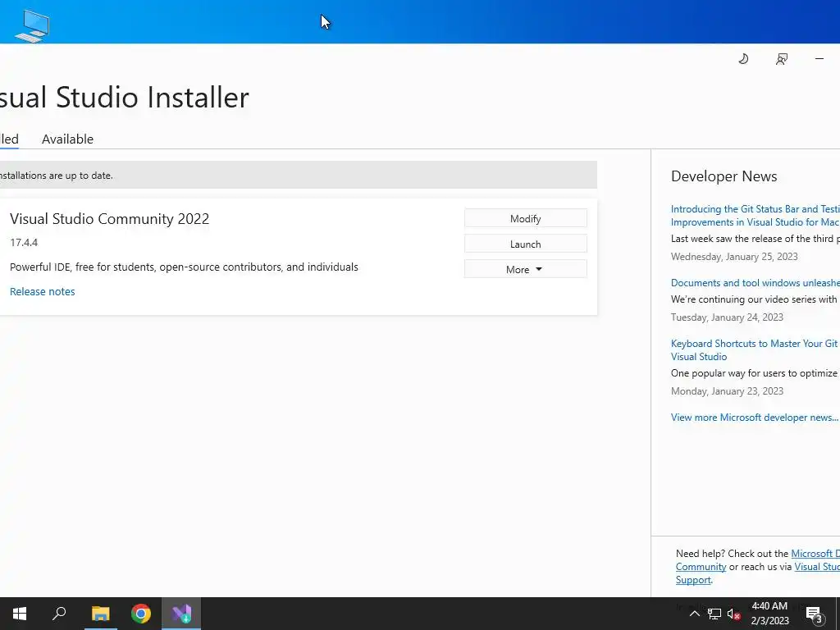Switch to the Installed tab
The height and width of the screenshot is (630, 840).
click(9, 139)
